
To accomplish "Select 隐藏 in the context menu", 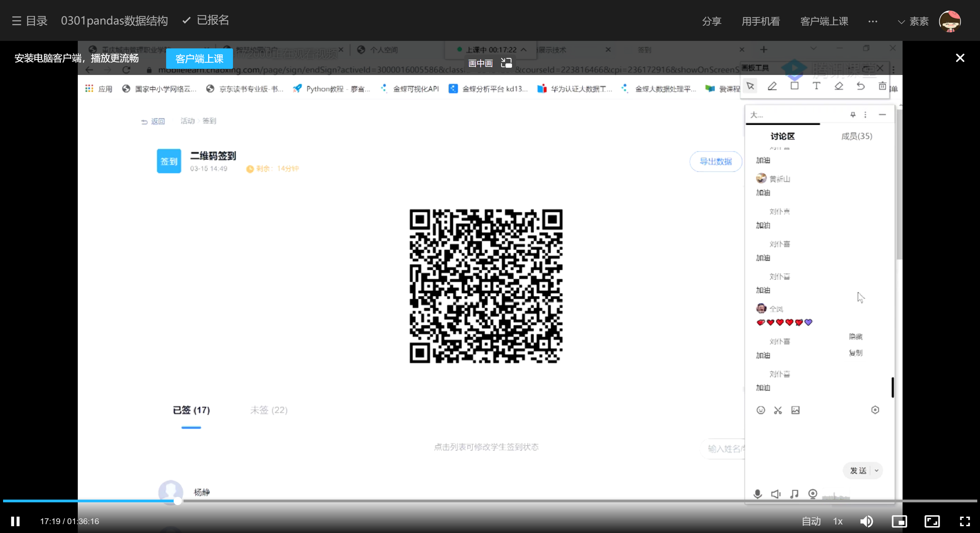I will coord(855,336).
